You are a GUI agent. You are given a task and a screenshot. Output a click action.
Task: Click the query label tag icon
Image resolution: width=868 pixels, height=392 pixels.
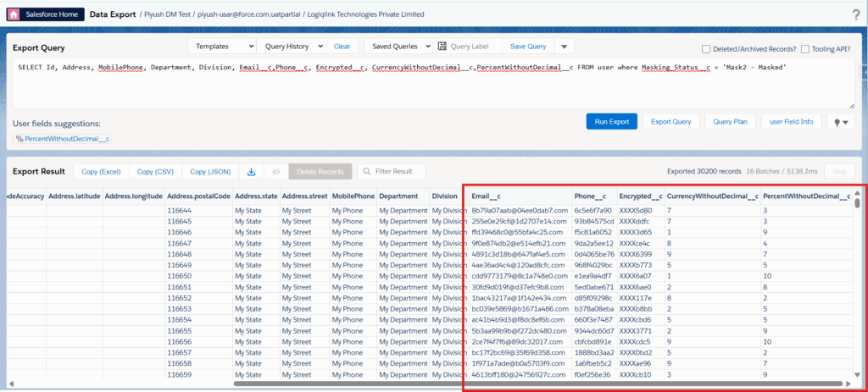pos(442,47)
